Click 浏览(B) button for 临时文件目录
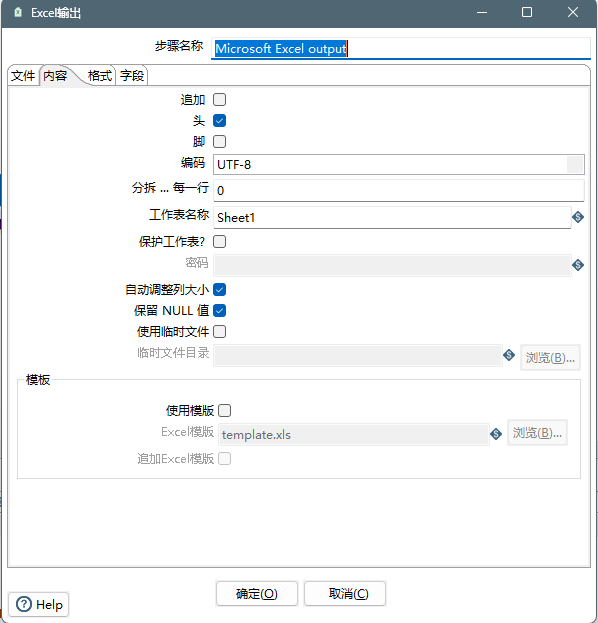This screenshot has width=598, height=623. 550,358
